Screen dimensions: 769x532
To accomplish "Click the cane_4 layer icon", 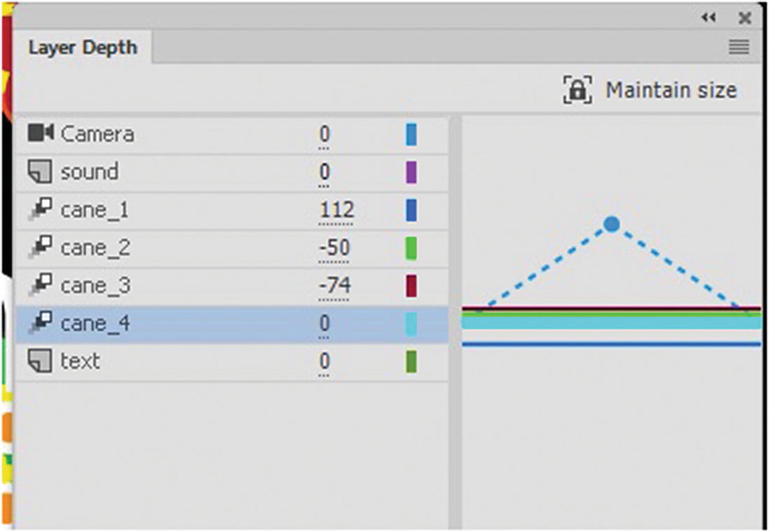I will point(41,324).
